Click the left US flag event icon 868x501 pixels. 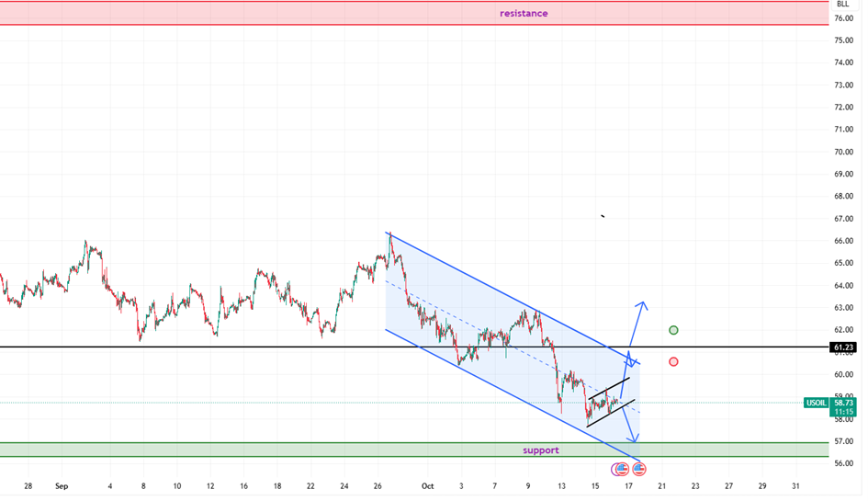tap(622, 470)
